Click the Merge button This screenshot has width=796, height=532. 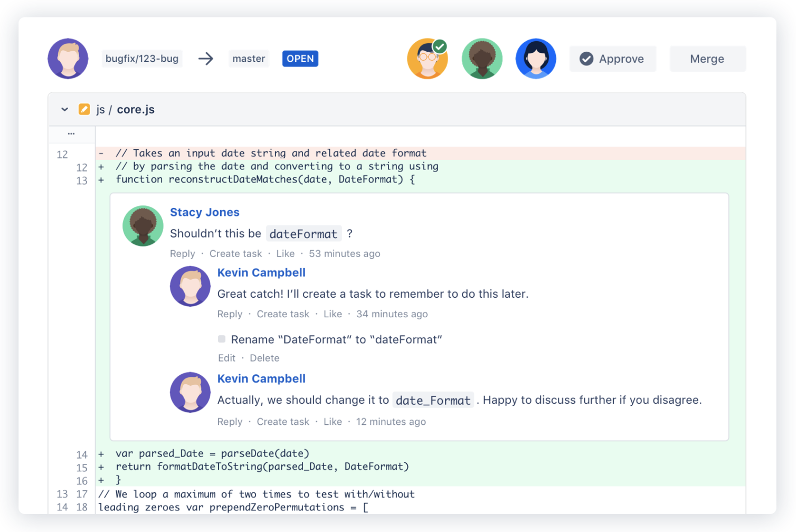pyautogui.click(x=707, y=59)
